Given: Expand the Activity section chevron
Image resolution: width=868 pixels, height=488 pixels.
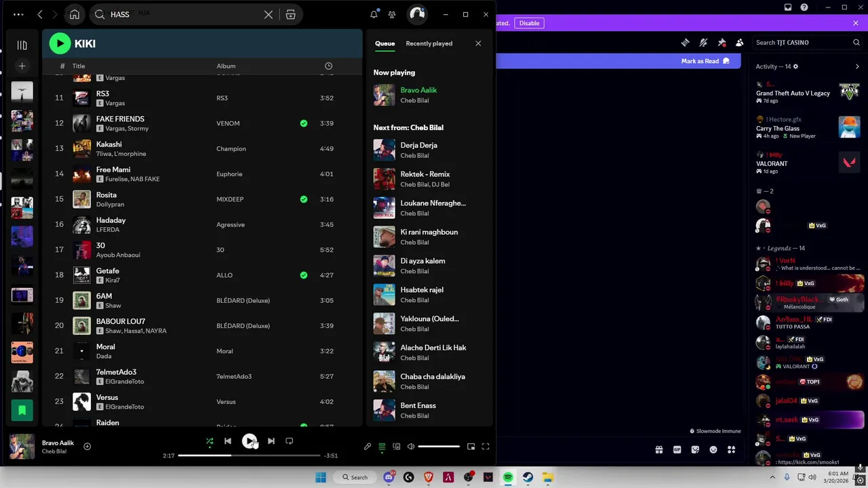Looking at the screenshot, I should click(857, 66).
